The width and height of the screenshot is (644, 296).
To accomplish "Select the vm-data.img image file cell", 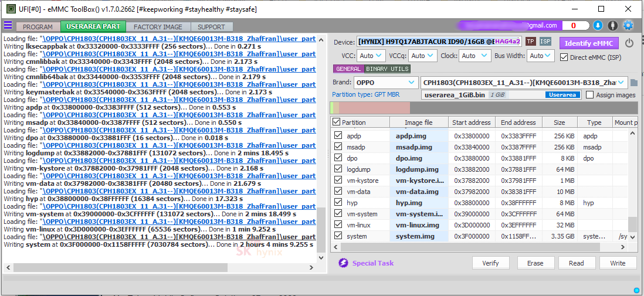I will (419, 191).
